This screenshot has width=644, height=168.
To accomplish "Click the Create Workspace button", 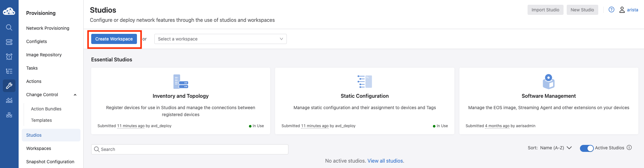I will [114, 39].
